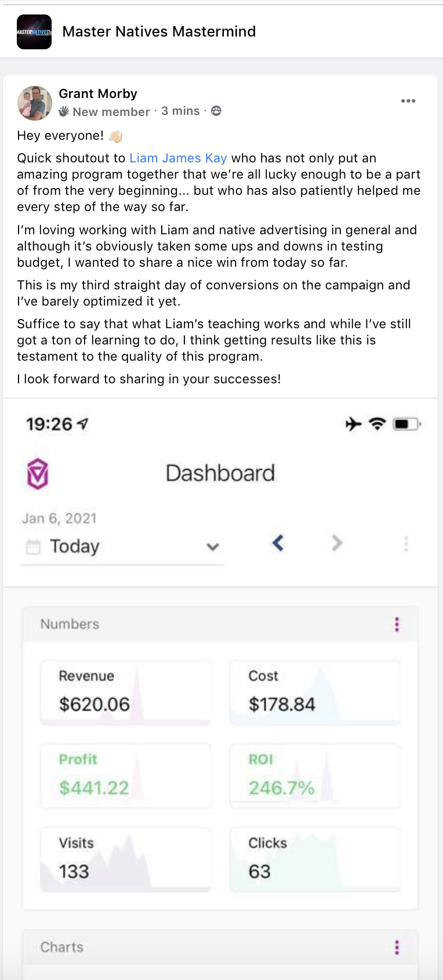Tap the purple dashboard app logo
443x980 pixels.
[38, 474]
